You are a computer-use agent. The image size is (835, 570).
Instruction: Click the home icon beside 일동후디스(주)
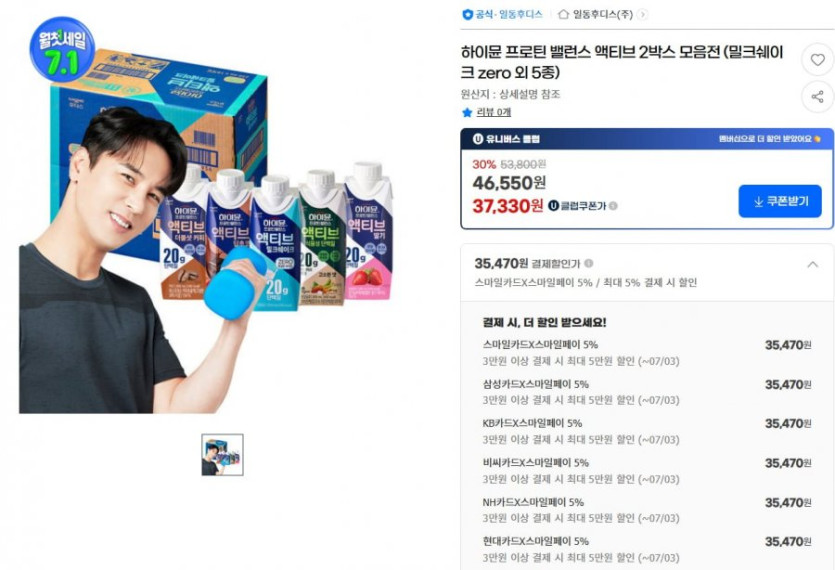click(563, 14)
